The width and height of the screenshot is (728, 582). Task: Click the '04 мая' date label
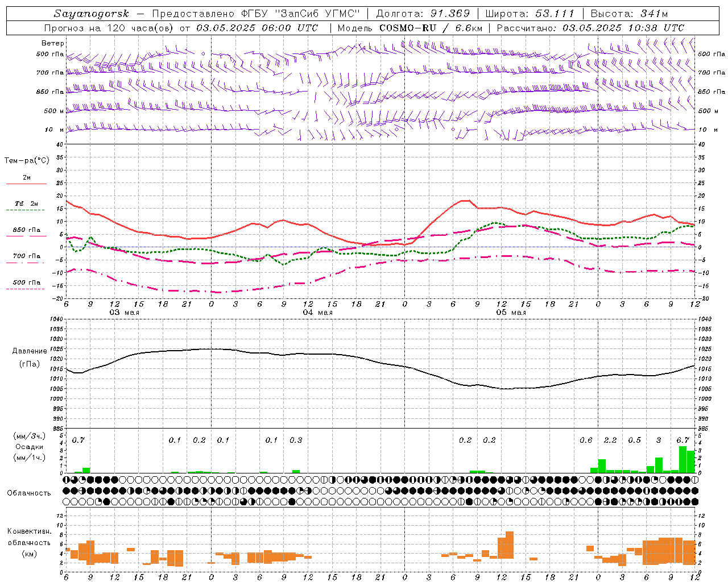[318, 313]
